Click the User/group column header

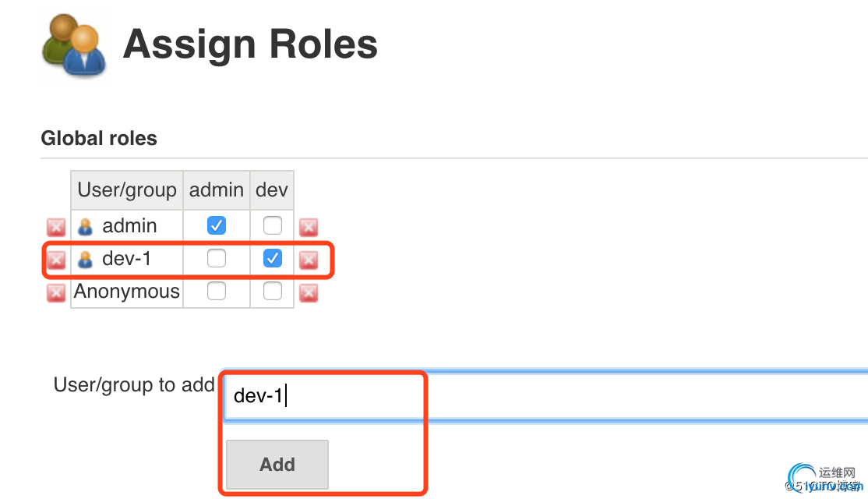coord(127,190)
